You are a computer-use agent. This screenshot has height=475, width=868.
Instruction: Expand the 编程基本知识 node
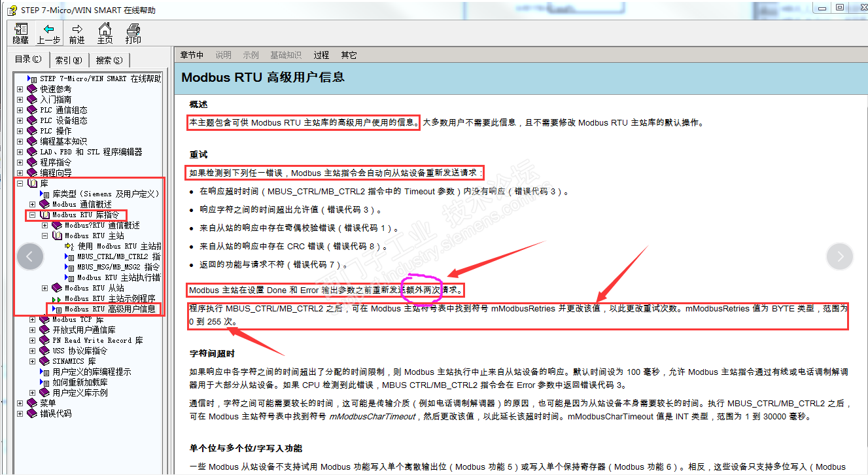[20, 141]
